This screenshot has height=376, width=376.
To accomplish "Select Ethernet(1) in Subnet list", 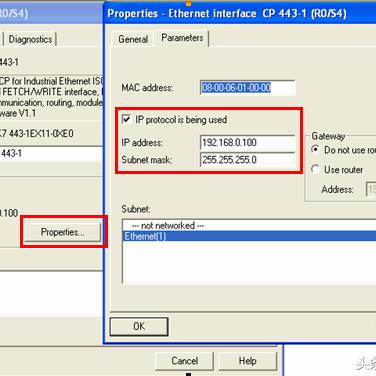I will tap(249, 236).
